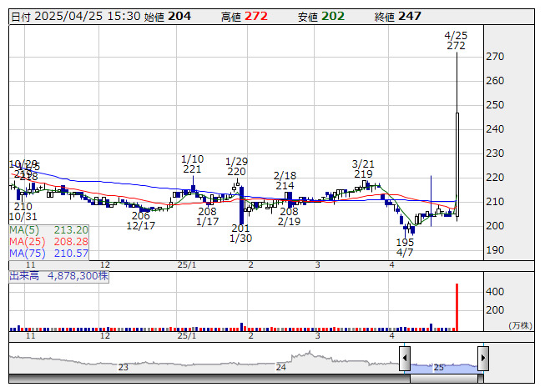
Task: Click the left range slider handle arrow
Action: pyautogui.click(x=405, y=358)
